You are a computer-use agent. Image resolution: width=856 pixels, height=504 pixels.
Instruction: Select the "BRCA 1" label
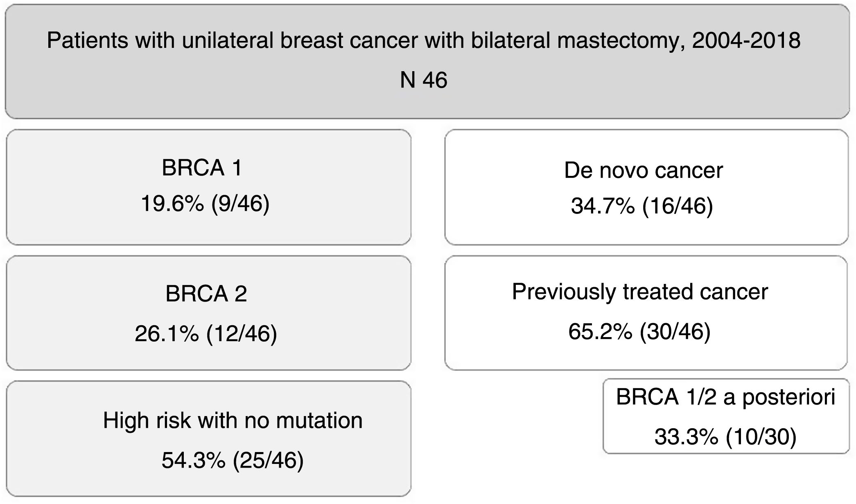click(x=202, y=168)
